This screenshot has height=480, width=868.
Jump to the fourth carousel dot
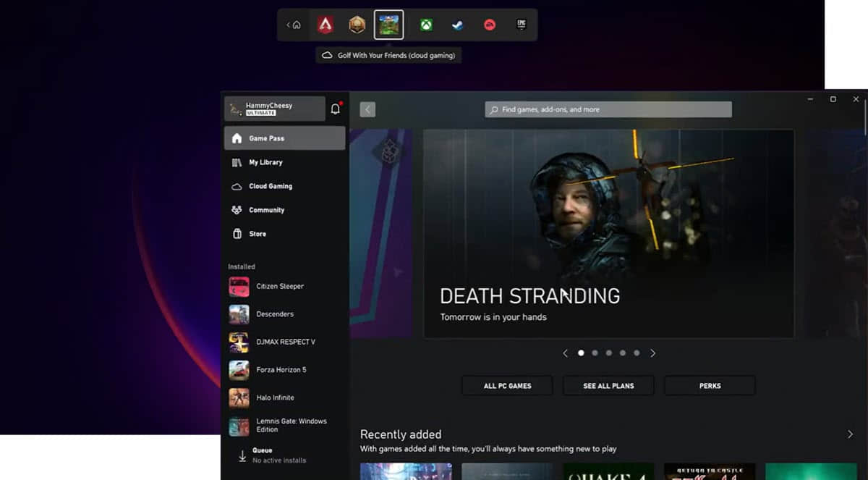[623, 353]
